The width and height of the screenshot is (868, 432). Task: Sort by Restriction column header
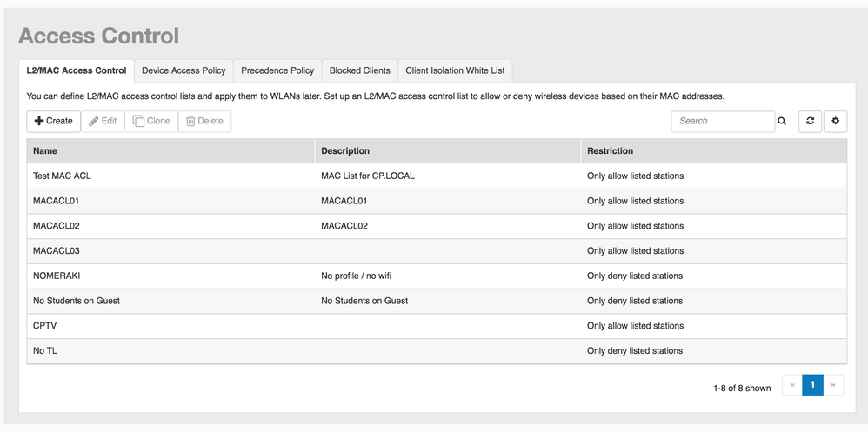click(610, 151)
